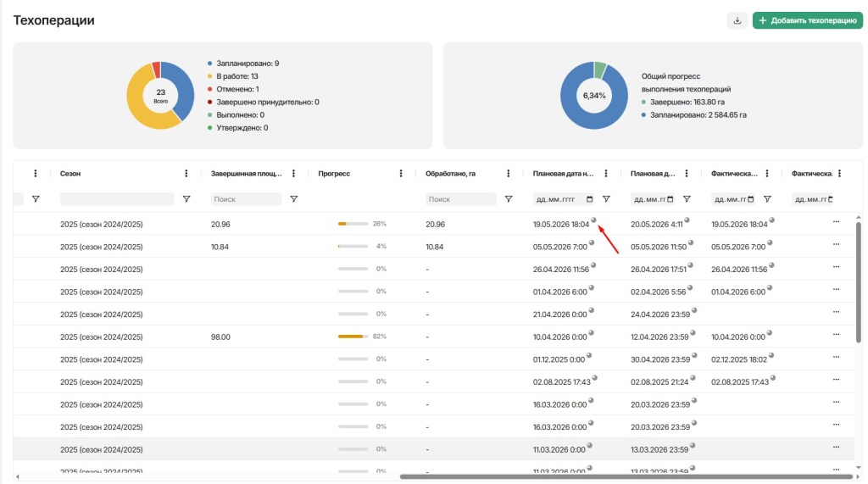Click info dot beside 05.05.2026 11:50

[690, 242]
